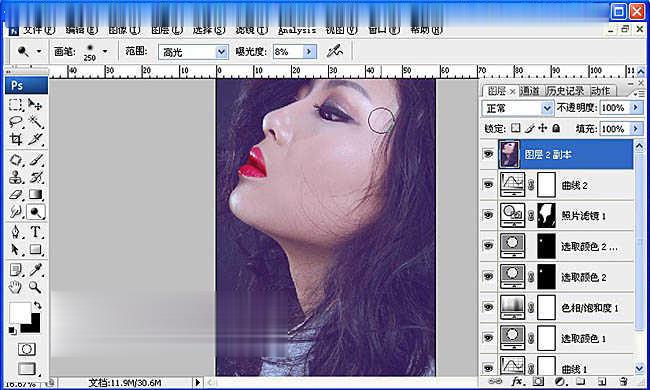This screenshot has width=650, height=390.
Task: Select the Pen tool
Action: (x=15, y=232)
